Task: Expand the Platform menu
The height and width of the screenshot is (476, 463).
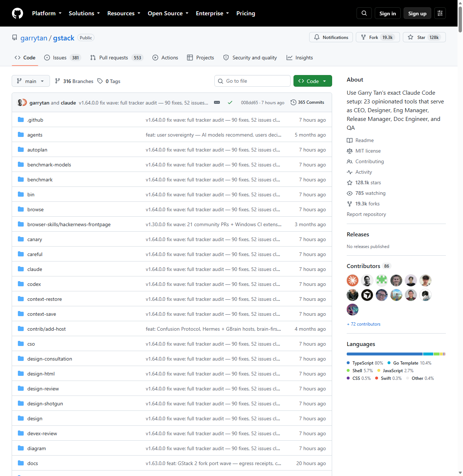Action: click(47, 13)
